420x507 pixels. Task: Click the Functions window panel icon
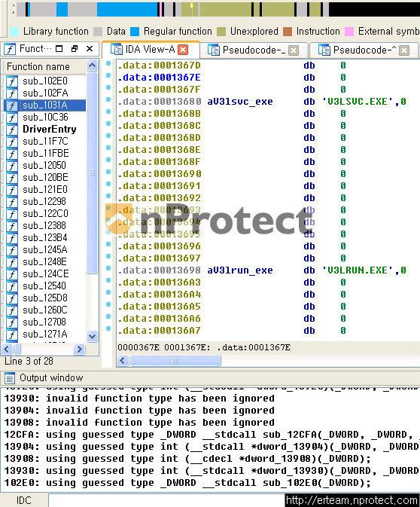10,49
